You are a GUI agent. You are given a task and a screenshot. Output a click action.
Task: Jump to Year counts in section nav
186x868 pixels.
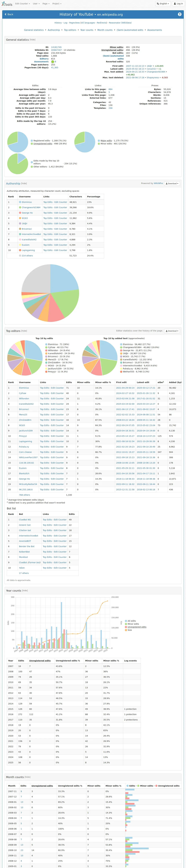pos(87,30)
